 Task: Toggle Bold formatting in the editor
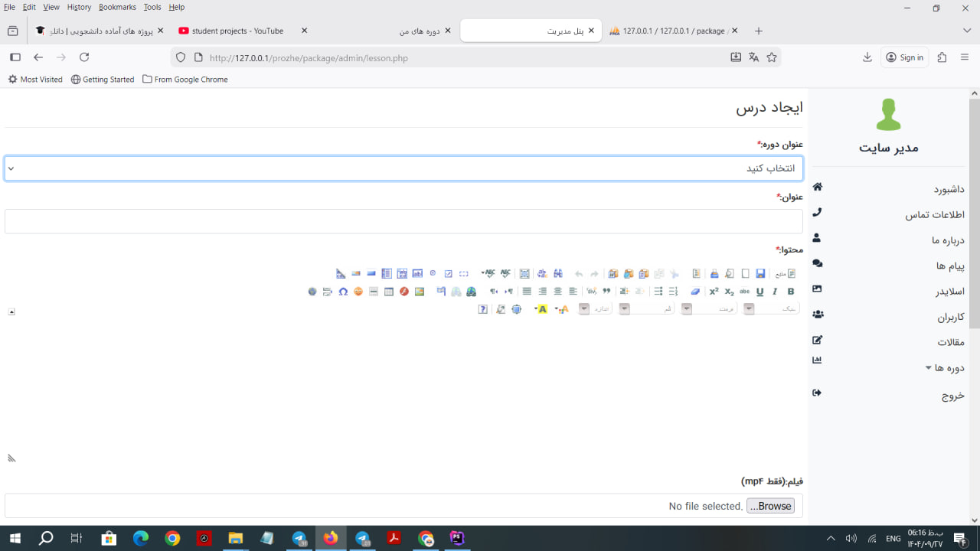point(791,292)
